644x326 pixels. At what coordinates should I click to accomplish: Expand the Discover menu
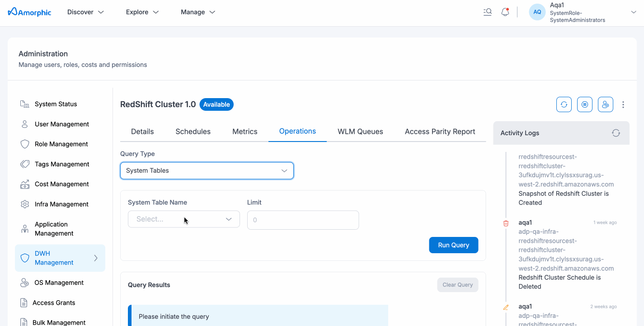point(86,12)
